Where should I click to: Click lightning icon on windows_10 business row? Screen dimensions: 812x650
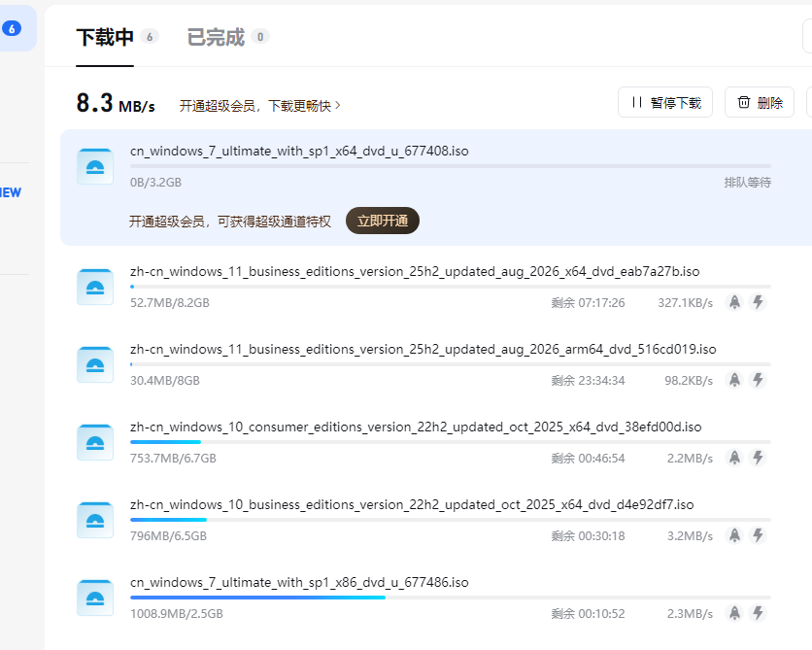tap(758, 535)
